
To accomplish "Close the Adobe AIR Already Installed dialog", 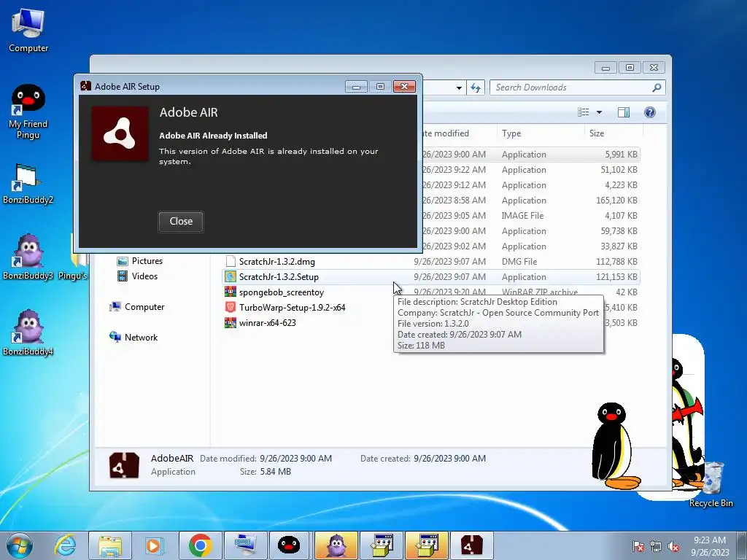I will tap(181, 222).
